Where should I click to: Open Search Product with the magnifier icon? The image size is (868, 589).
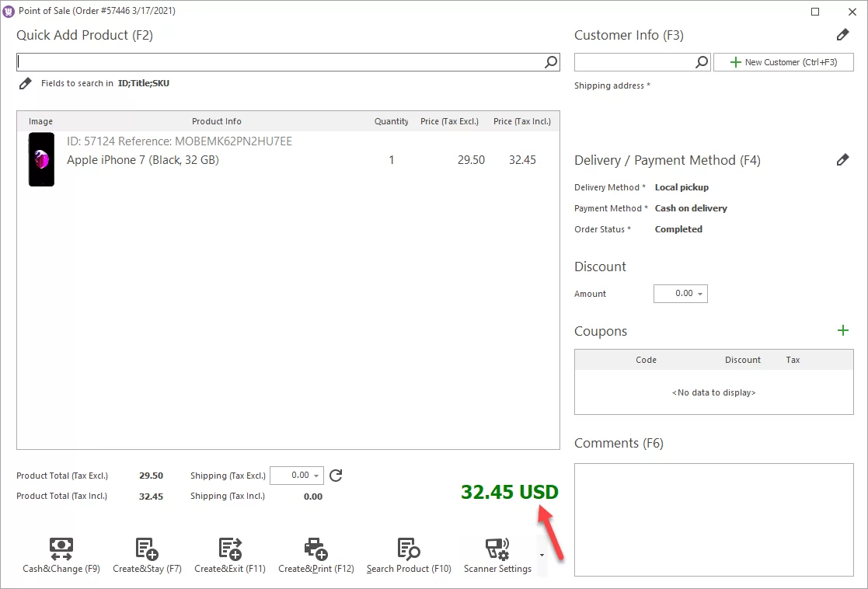pyautogui.click(x=408, y=548)
